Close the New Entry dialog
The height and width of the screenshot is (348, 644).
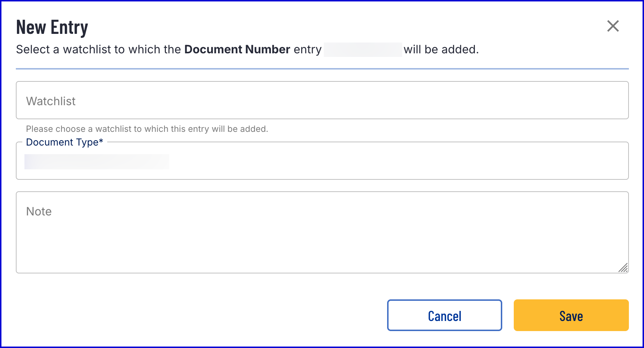point(613,26)
